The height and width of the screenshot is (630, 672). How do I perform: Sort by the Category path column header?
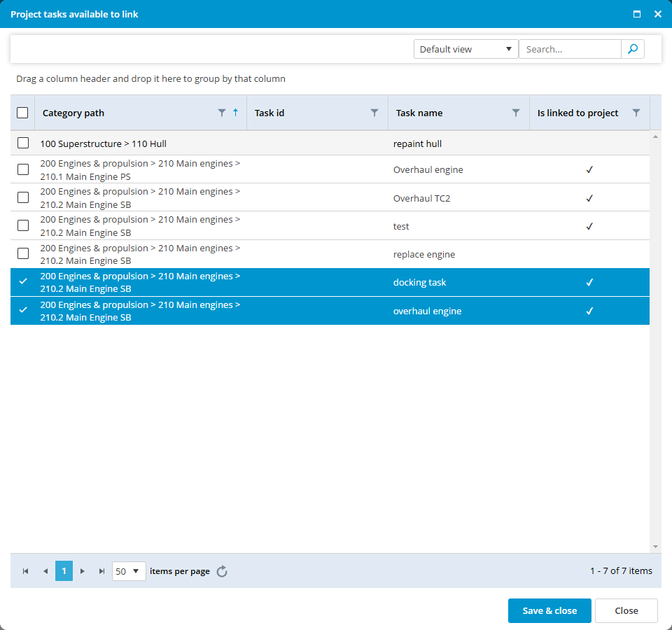pyautogui.click(x=73, y=113)
